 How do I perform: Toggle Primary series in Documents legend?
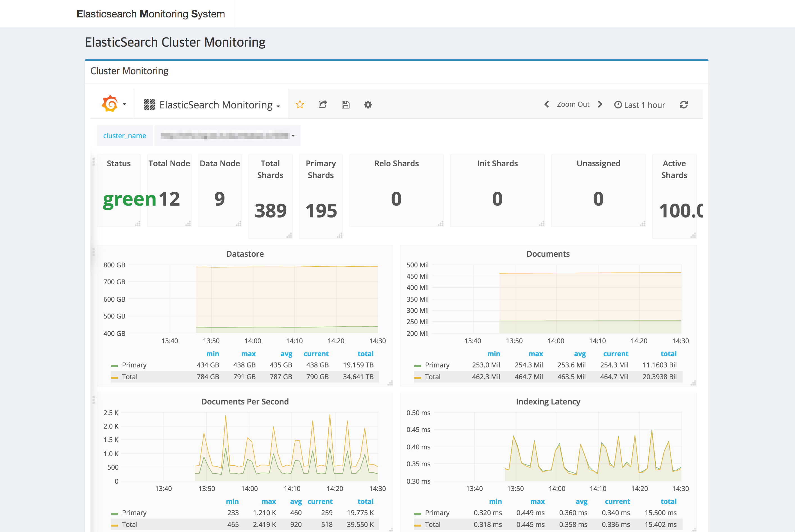pyautogui.click(x=437, y=365)
